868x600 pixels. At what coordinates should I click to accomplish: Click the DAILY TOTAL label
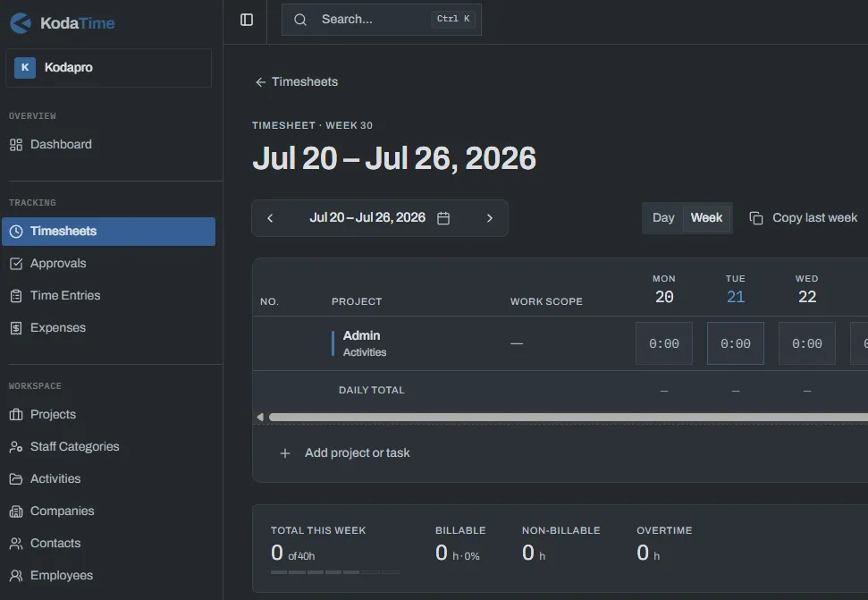(x=372, y=390)
